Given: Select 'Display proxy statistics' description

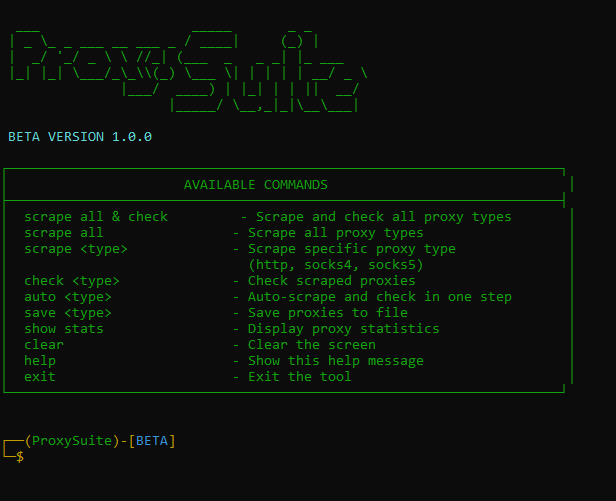Looking at the screenshot, I should pos(344,329).
